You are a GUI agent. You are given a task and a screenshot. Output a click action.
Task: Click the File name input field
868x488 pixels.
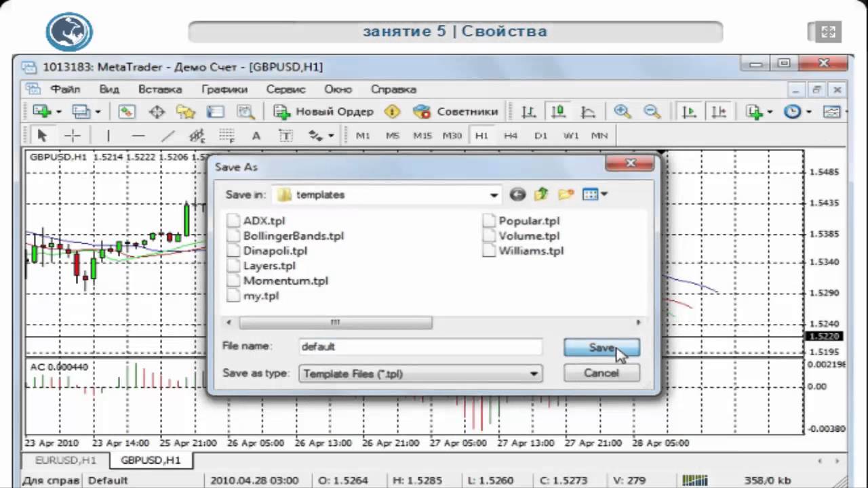[x=420, y=346]
